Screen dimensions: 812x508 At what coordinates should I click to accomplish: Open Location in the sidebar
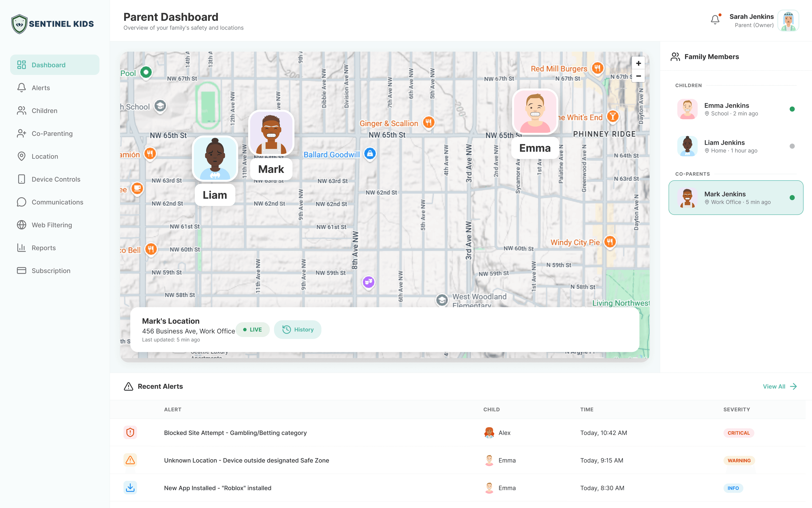55,156
